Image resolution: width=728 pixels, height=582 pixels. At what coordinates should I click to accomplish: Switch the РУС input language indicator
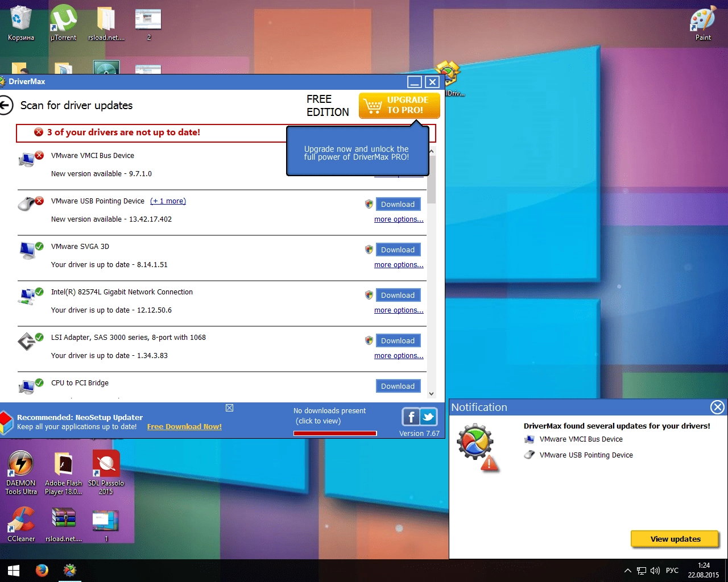tap(672, 571)
